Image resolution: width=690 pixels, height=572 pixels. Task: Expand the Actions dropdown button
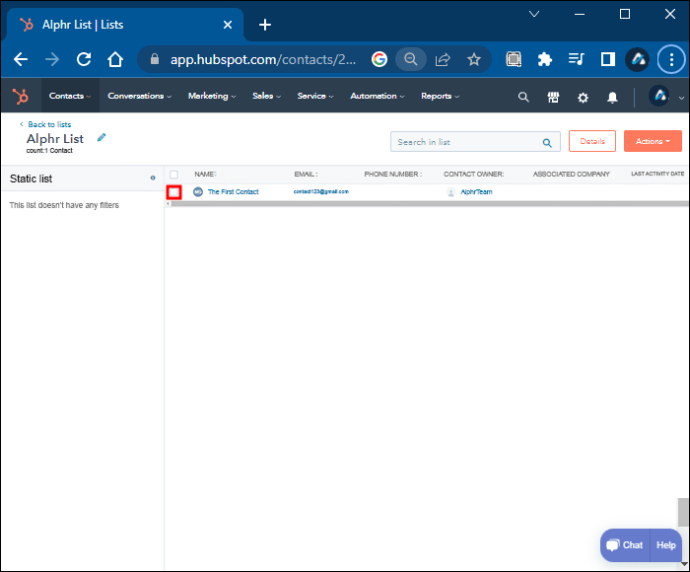click(652, 141)
